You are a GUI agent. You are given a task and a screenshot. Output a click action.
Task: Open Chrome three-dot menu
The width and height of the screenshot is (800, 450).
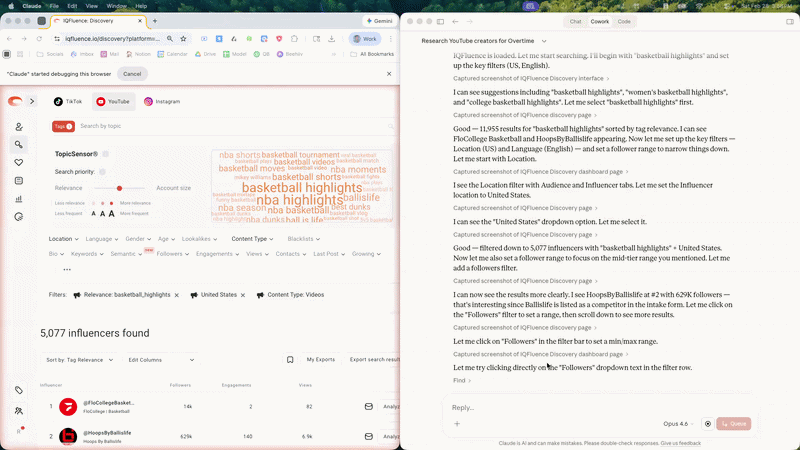pos(391,39)
